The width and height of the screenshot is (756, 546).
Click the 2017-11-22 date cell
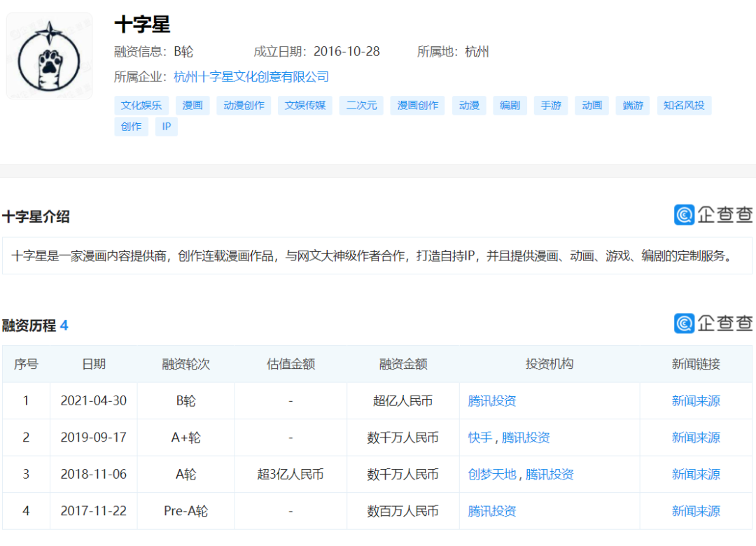point(94,511)
